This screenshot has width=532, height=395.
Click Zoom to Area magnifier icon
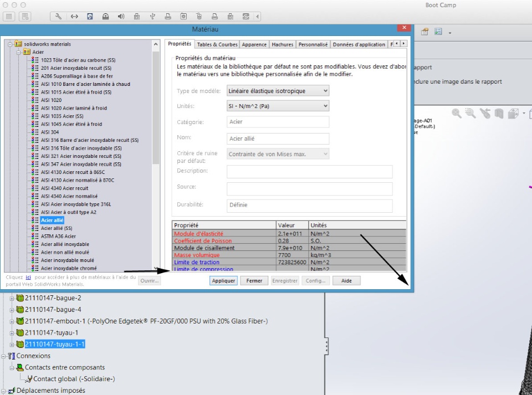point(470,113)
